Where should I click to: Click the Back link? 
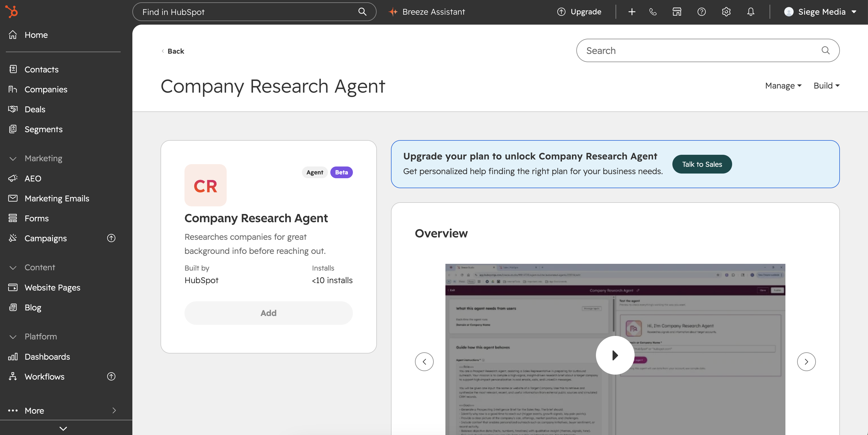(173, 51)
